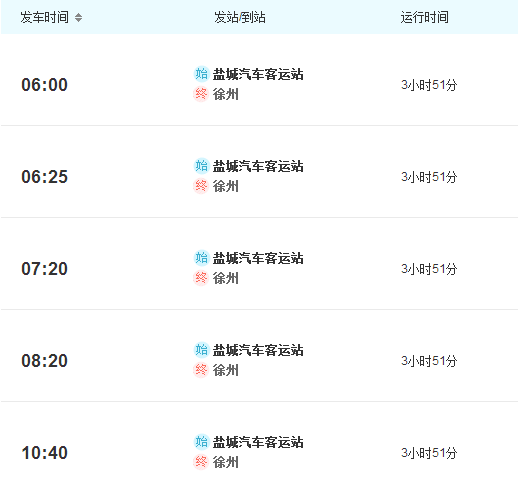
Task: Sort by departure time (发车时间) arrows
Action: (x=78, y=17)
